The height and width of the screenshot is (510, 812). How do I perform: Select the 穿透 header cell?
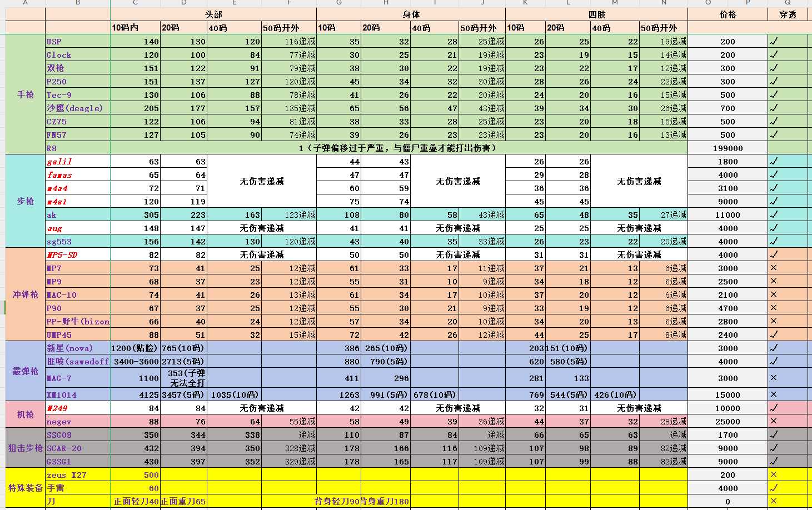tap(788, 14)
